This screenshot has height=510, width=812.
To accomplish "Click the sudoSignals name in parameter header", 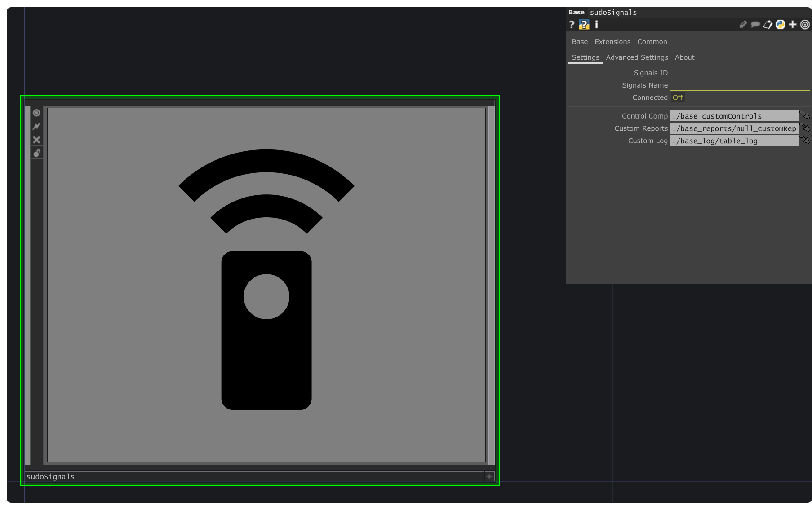I will [x=613, y=12].
